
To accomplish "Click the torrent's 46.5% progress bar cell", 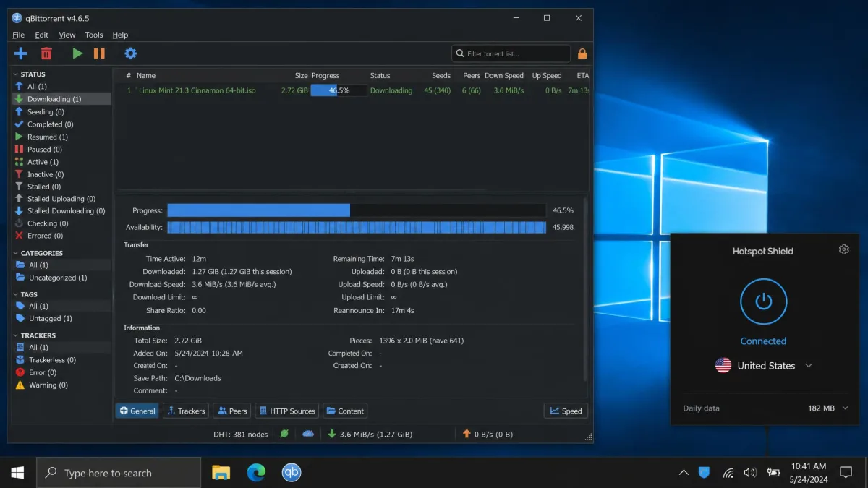I will tap(339, 90).
